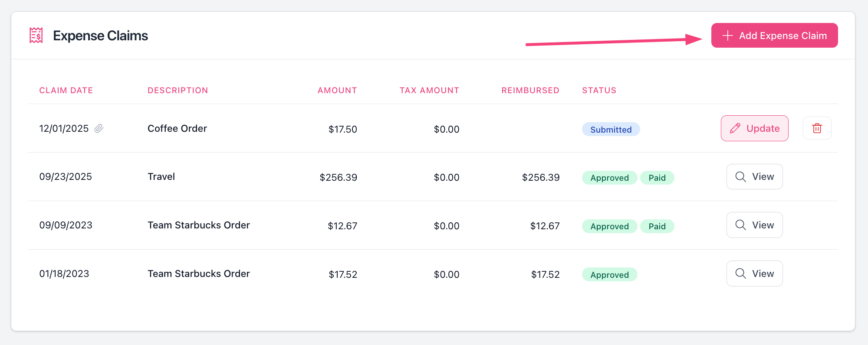Click the pencil icon on Update button
Viewport: 868px width, 345px height.
tap(735, 128)
